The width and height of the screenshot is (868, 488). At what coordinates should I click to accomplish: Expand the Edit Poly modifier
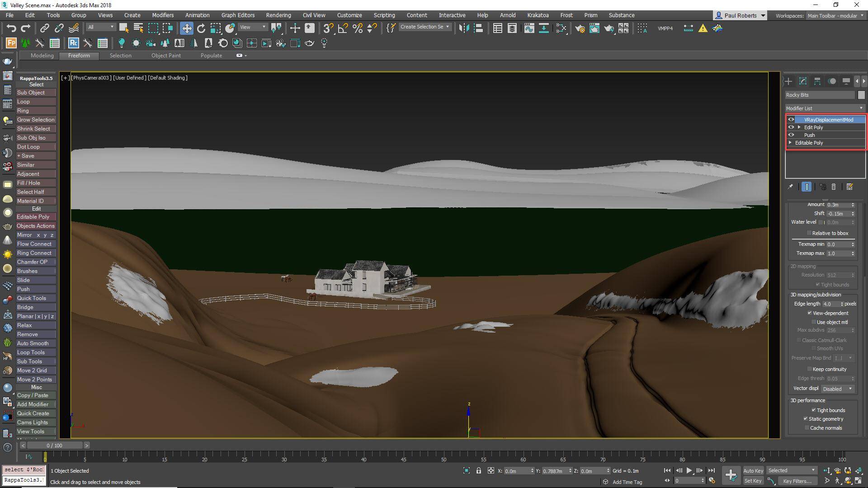[x=798, y=127]
